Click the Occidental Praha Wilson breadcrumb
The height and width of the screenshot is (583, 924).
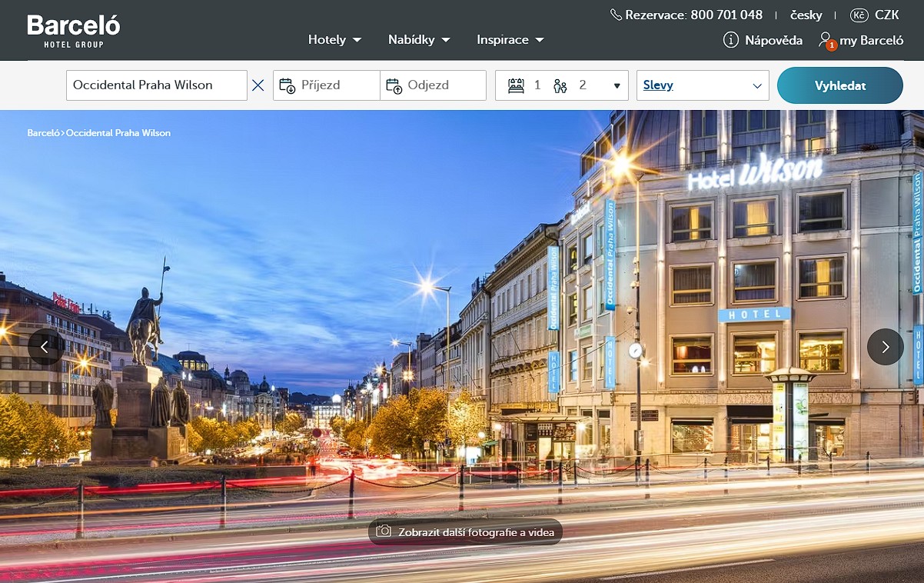(x=118, y=133)
